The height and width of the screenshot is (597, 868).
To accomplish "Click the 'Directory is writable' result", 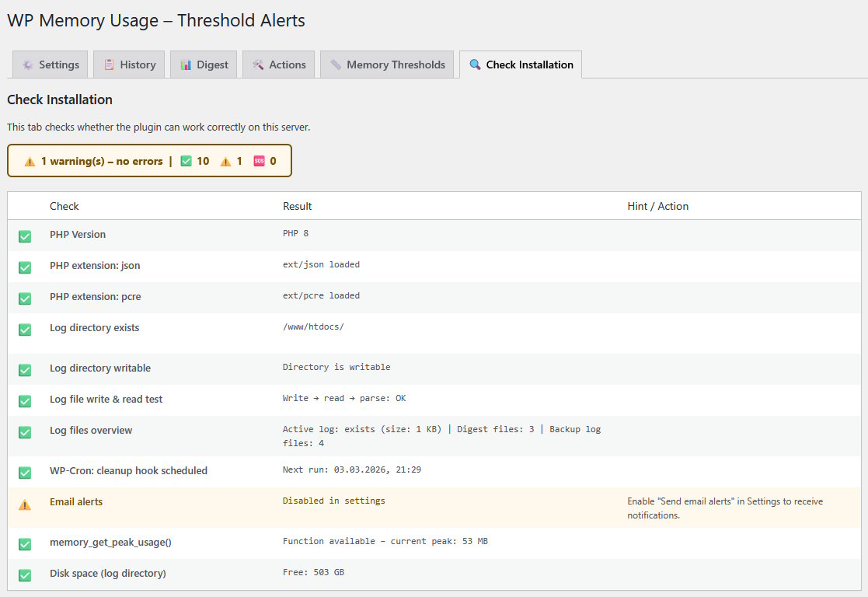I will tap(336, 367).
